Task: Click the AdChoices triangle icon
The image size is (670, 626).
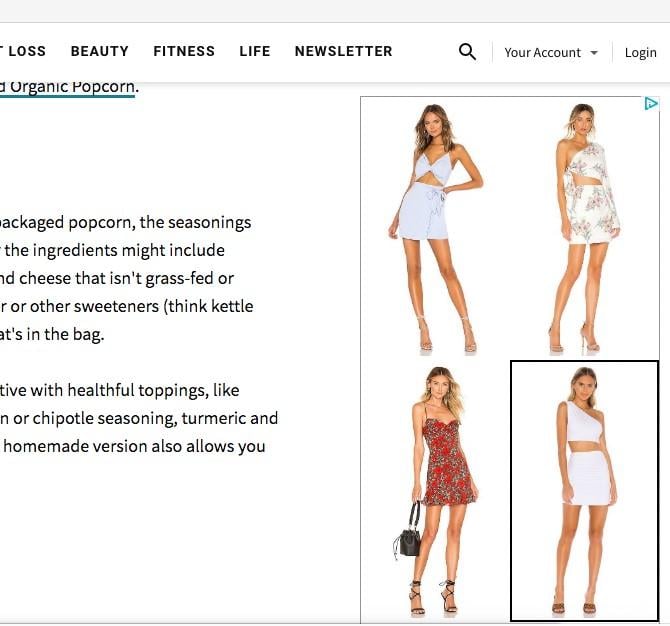Action: tap(651, 104)
